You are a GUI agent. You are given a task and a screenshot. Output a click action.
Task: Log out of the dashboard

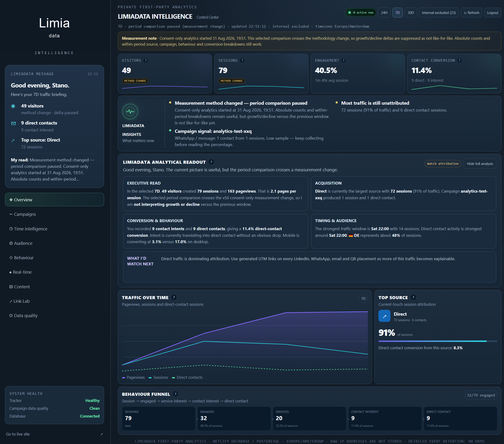tap(492, 13)
